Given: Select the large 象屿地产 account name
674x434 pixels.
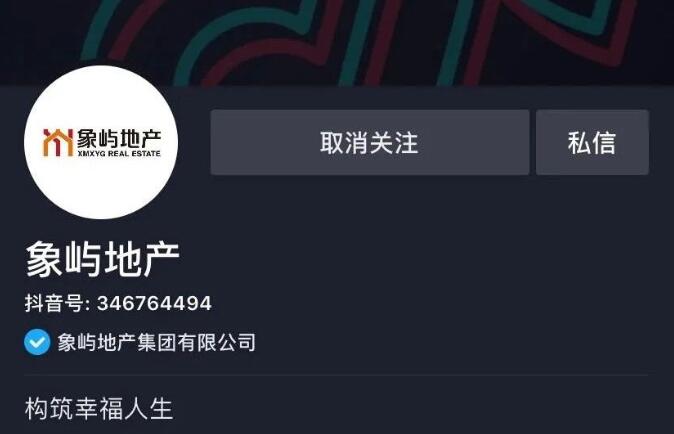Looking at the screenshot, I should coord(103,259).
